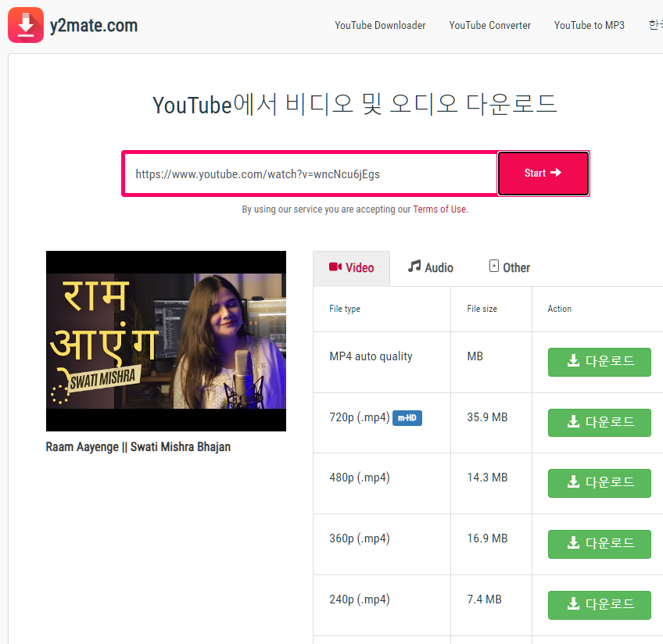663x644 pixels.
Task: Download the 240p MP4 video
Action: [599, 605]
